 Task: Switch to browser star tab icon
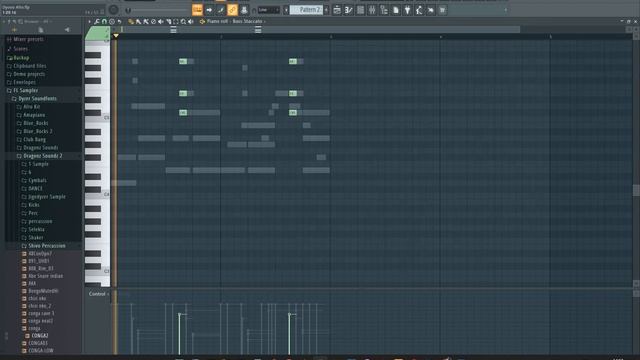(x=14, y=30)
